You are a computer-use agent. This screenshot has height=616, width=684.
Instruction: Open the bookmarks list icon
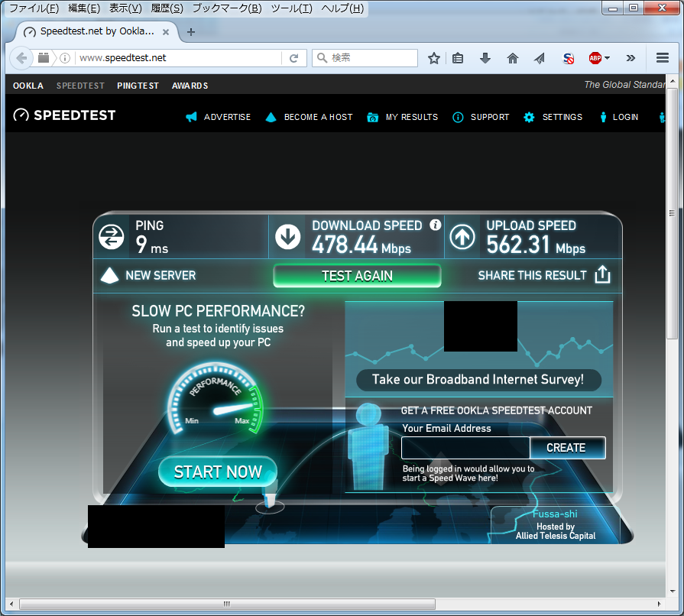pyautogui.click(x=458, y=58)
